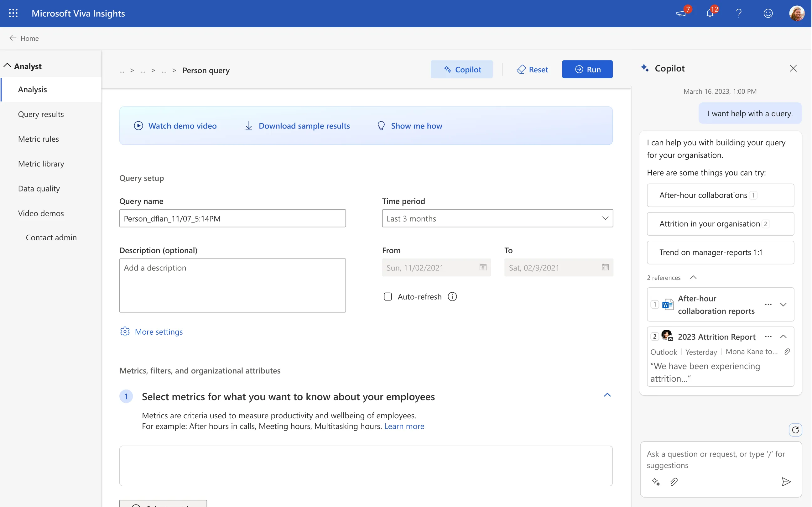This screenshot has width=812, height=507.
Task: Open Metric library in sidebar
Action: pos(41,164)
